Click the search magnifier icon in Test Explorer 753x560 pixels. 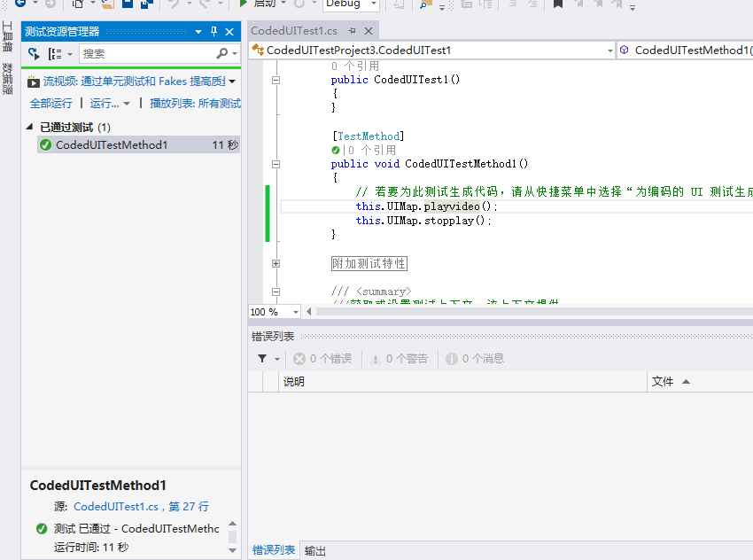click(222, 54)
